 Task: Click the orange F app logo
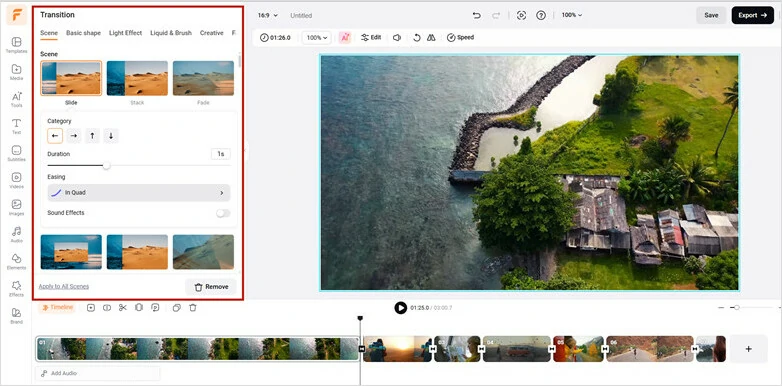[x=16, y=15]
